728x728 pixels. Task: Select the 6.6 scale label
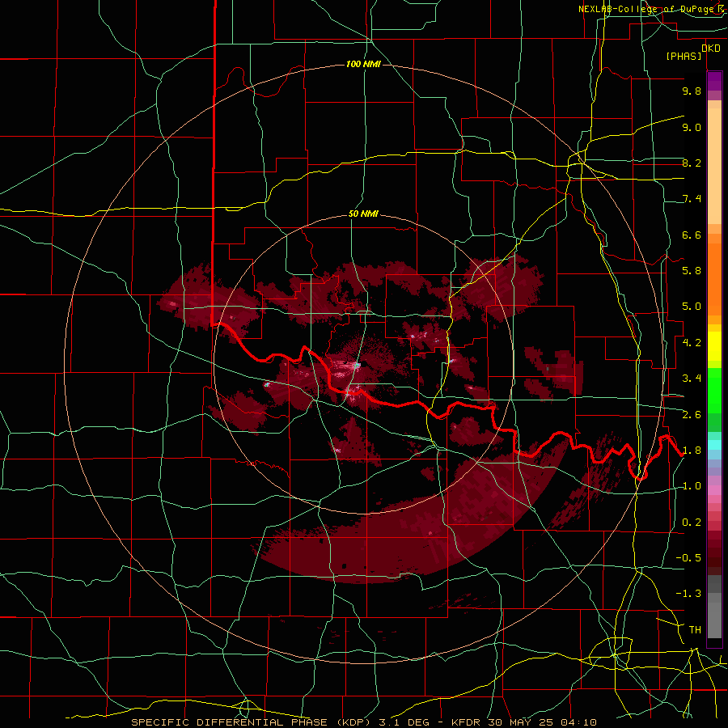pyautogui.click(x=692, y=235)
